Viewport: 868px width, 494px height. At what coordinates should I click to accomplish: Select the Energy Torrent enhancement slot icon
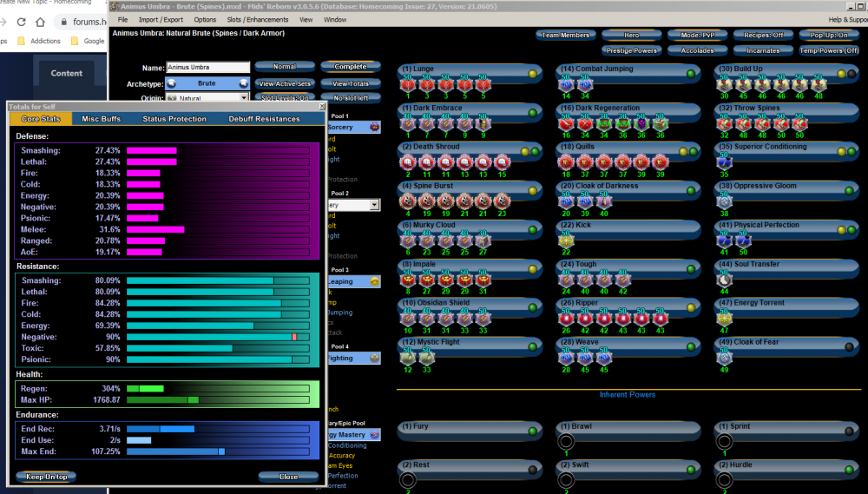pos(726,319)
